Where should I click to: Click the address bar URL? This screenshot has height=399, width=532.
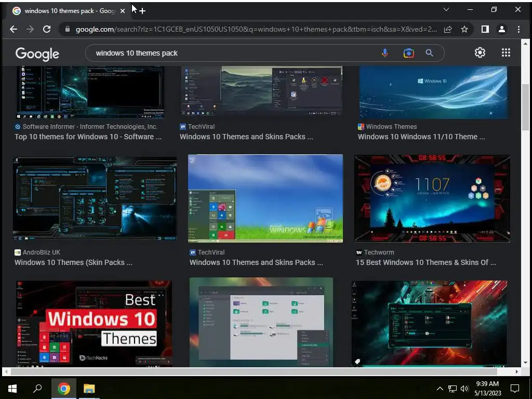256,29
